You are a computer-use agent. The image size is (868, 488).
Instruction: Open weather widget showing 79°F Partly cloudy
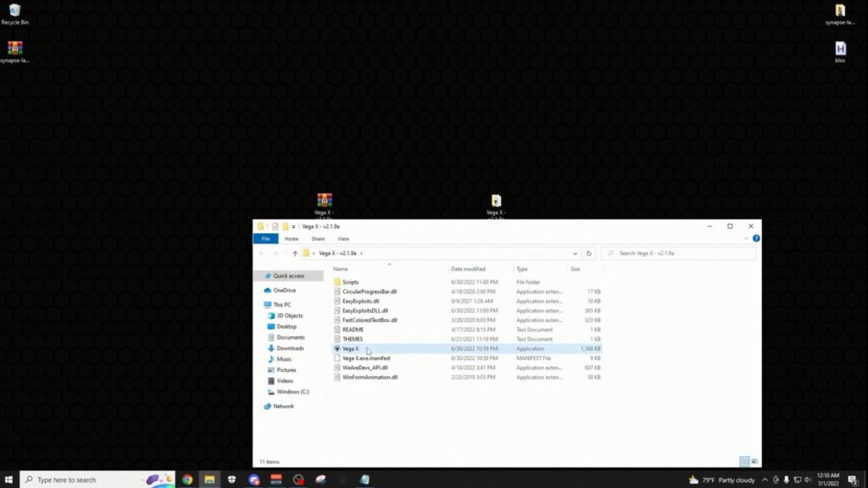point(721,480)
